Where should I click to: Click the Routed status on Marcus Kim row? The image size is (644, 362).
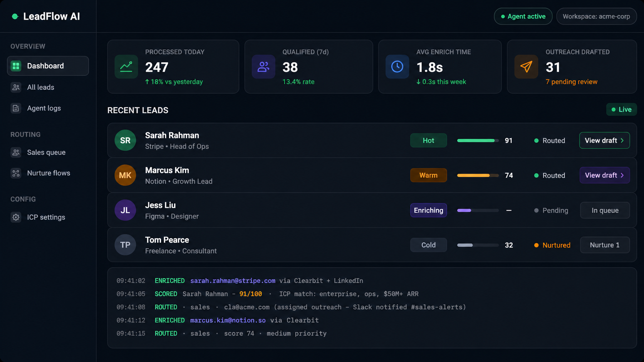pyautogui.click(x=549, y=175)
